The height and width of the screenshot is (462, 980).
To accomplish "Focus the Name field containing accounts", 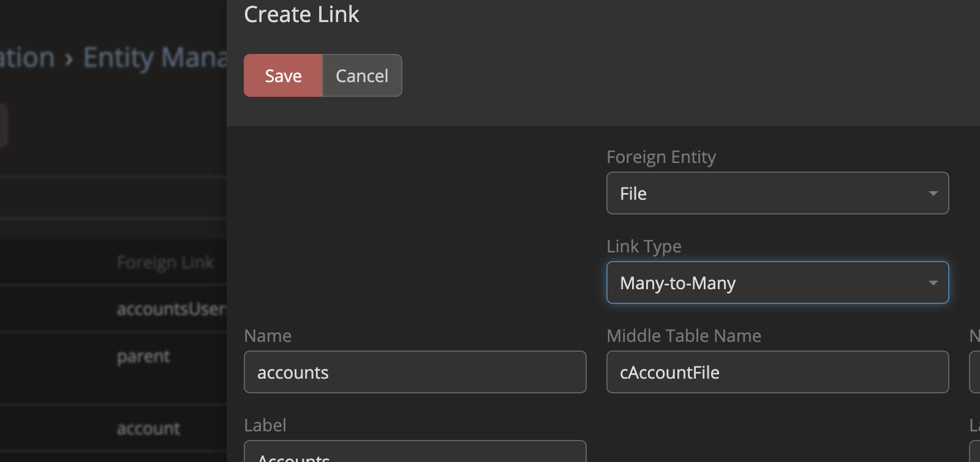I will tap(415, 373).
